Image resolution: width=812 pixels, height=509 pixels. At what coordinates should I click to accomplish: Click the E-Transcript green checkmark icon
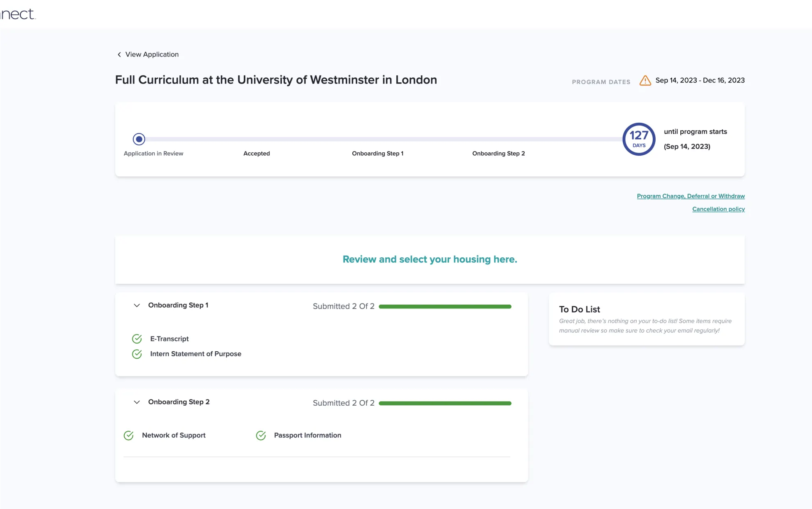pyautogui.click(x=137, y=339)
